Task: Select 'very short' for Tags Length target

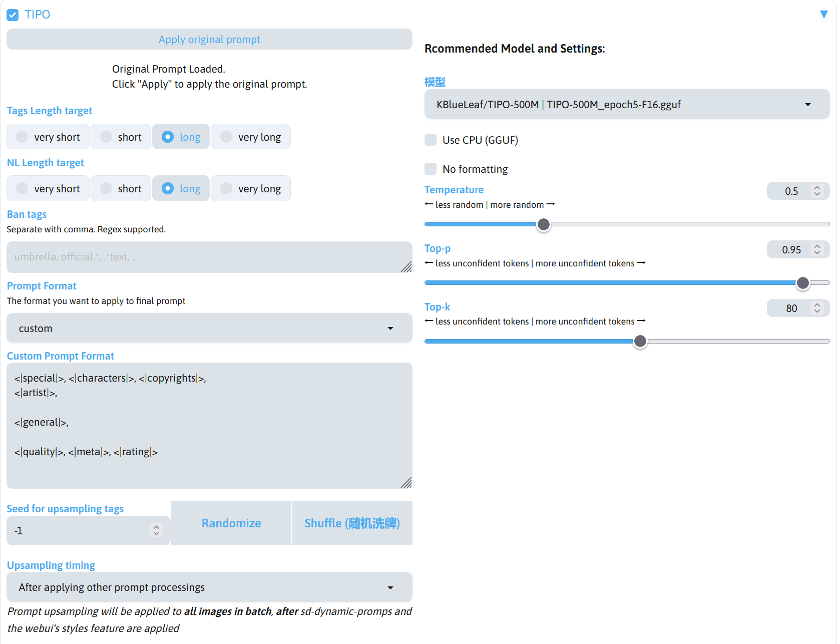Action: 48,137
